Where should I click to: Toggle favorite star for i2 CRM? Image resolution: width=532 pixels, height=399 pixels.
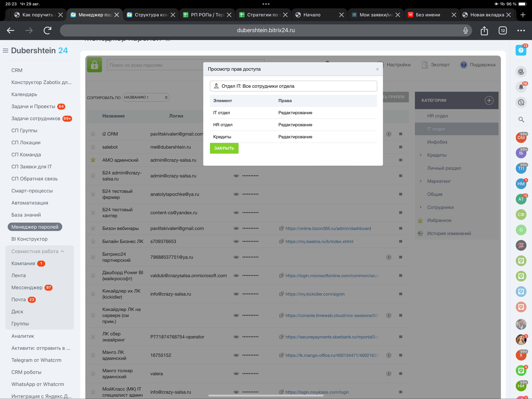[93, 134]
